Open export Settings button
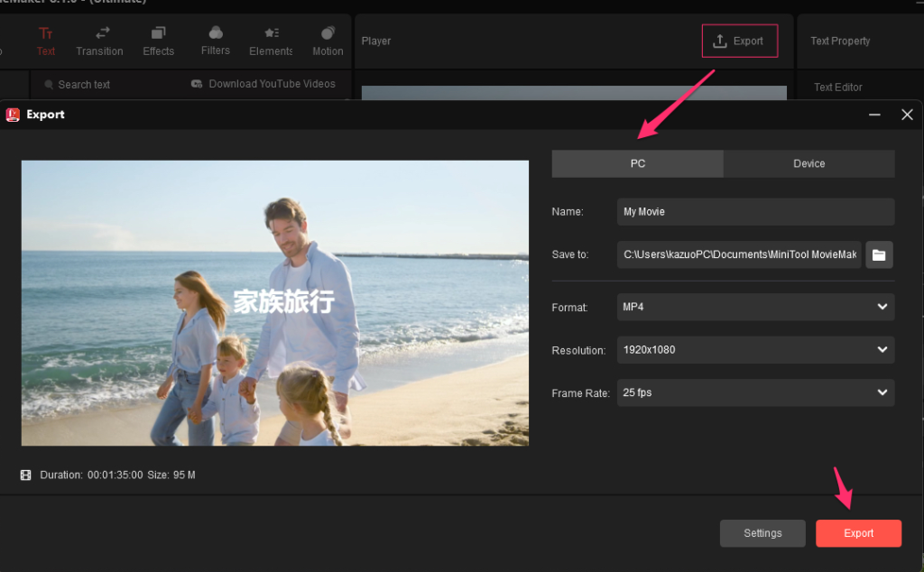 pos(762,533)
